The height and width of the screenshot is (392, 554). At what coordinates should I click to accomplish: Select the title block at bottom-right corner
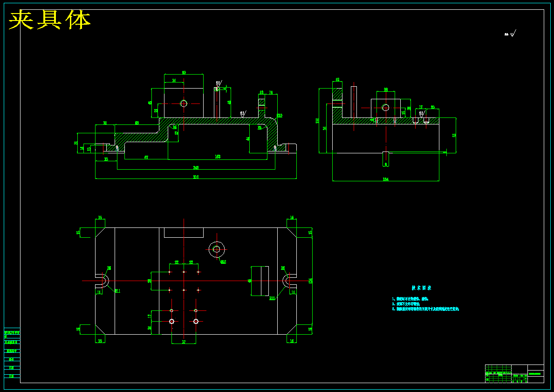(514, 374)
